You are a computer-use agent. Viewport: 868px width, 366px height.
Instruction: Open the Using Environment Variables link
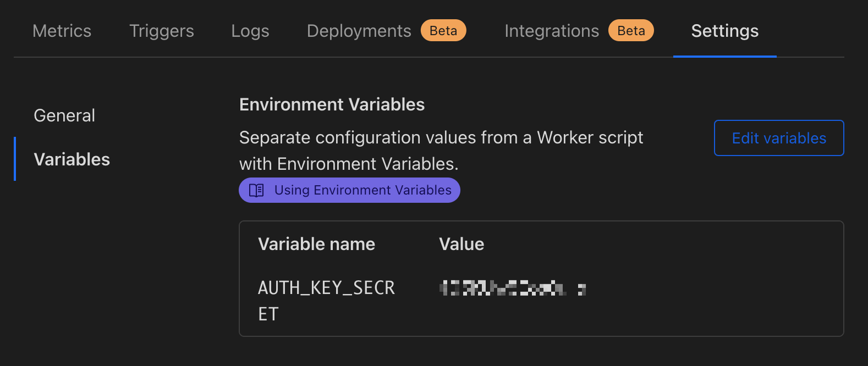point(362,190)
